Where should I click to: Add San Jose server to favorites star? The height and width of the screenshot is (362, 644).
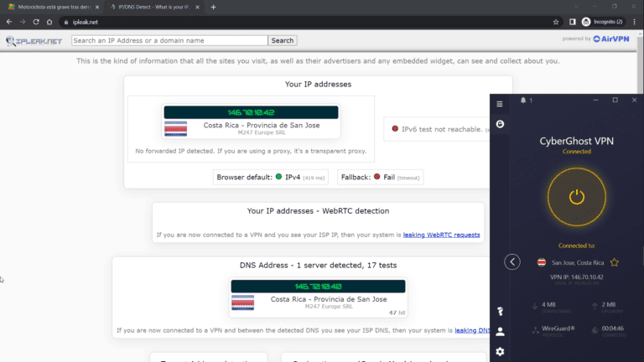click(615, 262)
